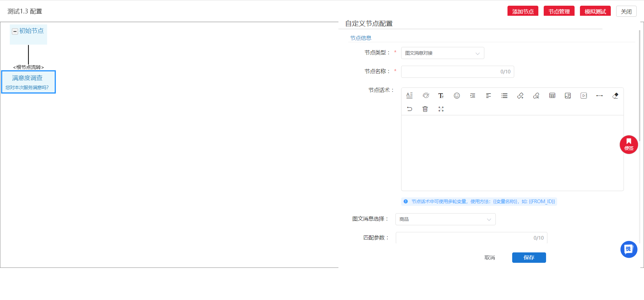Click the indent icon in editor toolbar

(473, 96)
